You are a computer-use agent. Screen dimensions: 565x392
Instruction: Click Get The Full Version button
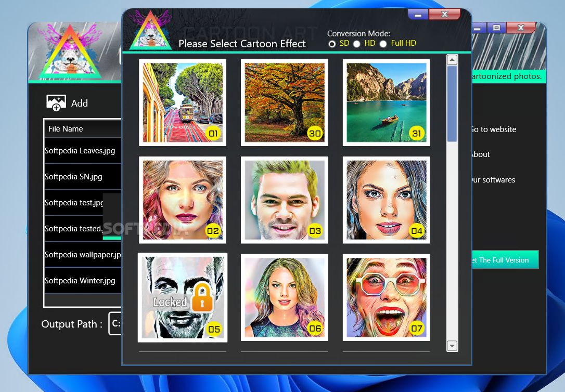pos(505,259)
